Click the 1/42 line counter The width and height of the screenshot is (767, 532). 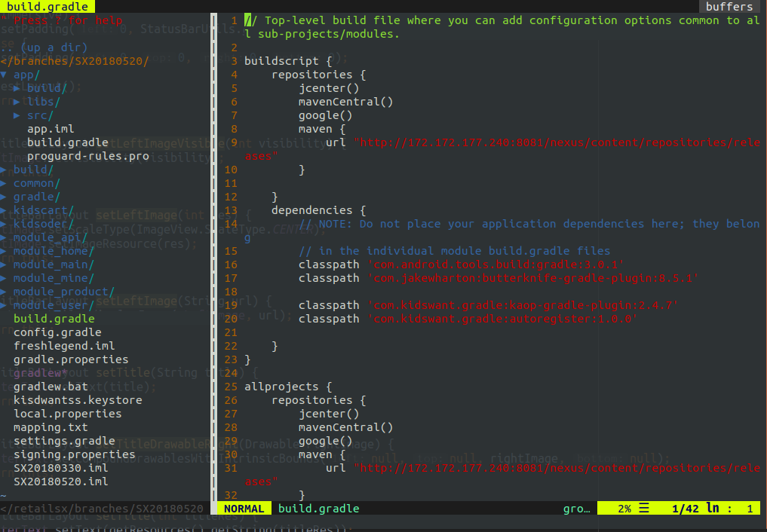pos(686,509)
